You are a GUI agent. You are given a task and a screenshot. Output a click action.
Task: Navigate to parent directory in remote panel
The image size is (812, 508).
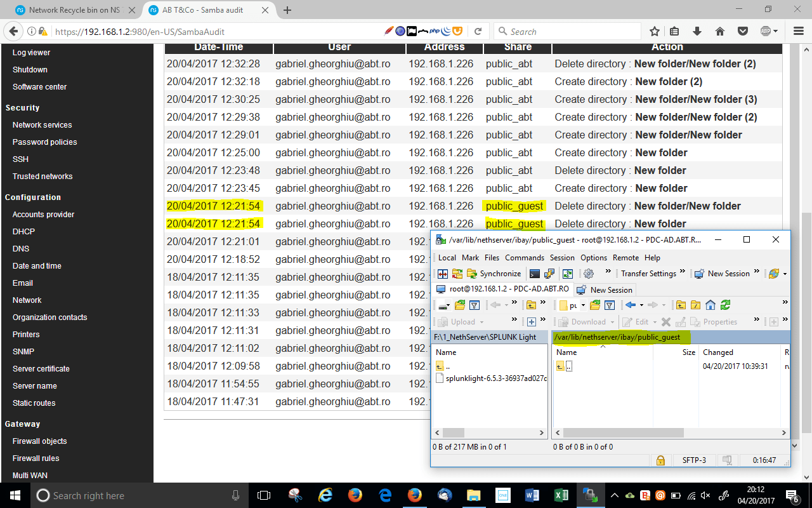[x=681, y=305]
